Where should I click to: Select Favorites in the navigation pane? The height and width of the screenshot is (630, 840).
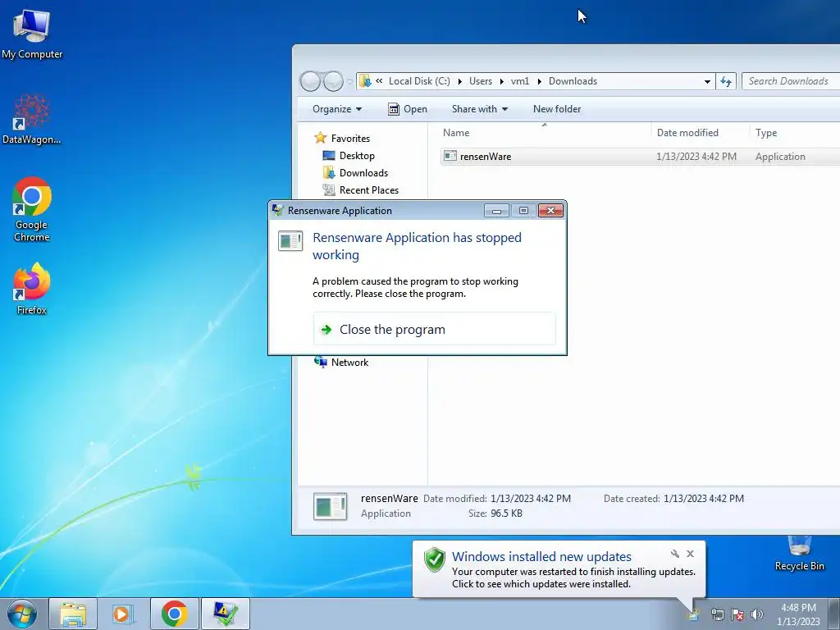point(342,138)
